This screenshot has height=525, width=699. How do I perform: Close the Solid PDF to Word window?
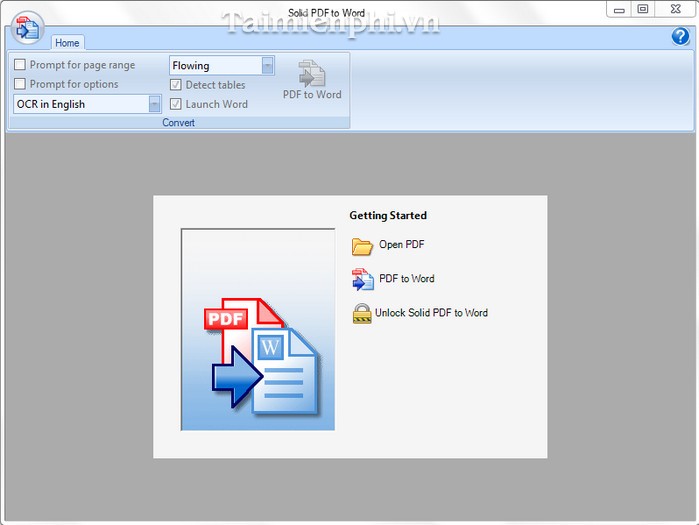pos(675,9)
